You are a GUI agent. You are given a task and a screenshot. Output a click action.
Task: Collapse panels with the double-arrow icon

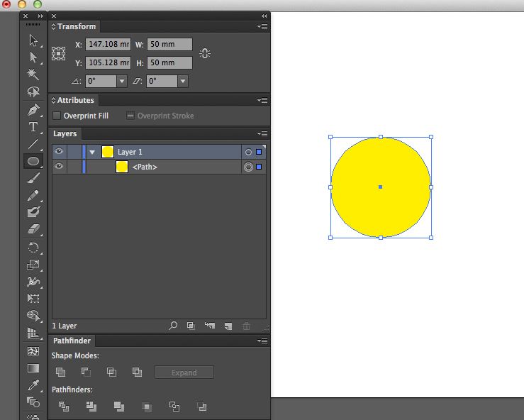click(264, 16)
